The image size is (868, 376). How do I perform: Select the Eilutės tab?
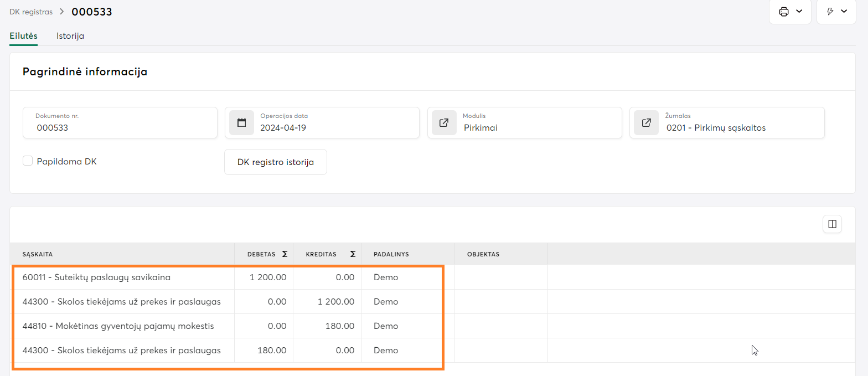click(x=23, y=36)
